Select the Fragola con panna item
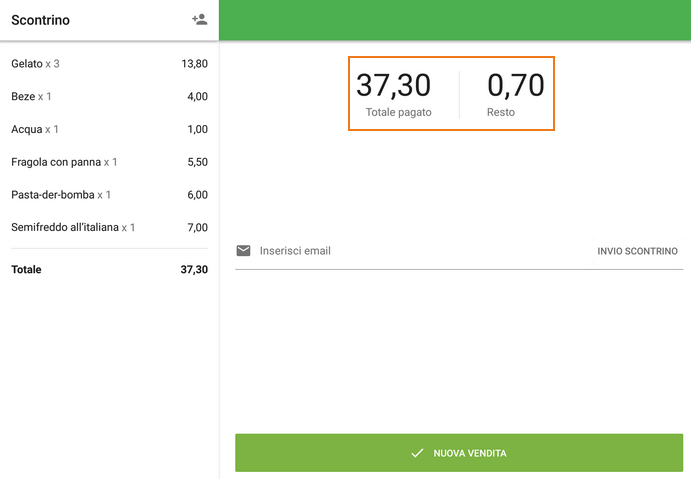691x479 pixels. tap(64, 162)
